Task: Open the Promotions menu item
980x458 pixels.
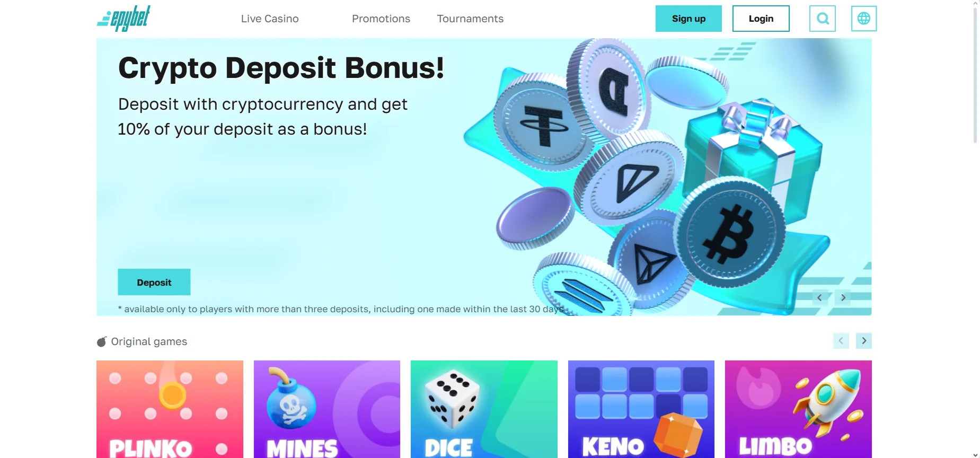Action: pyautogui.click(x=381, y=19)
